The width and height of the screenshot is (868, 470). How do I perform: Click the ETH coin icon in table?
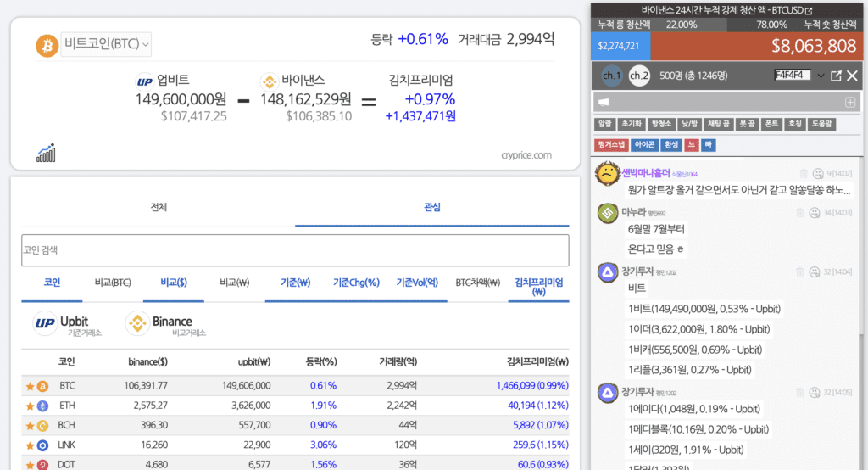(42, 406)
